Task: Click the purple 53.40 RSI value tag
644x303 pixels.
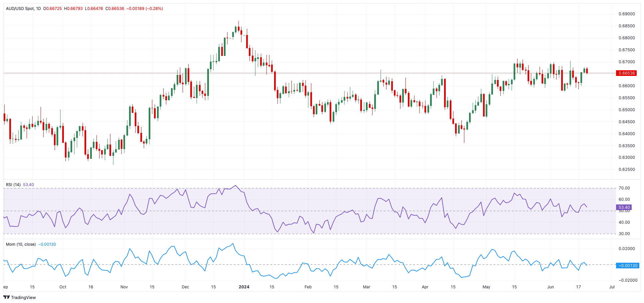Action: tap(624, 207)
